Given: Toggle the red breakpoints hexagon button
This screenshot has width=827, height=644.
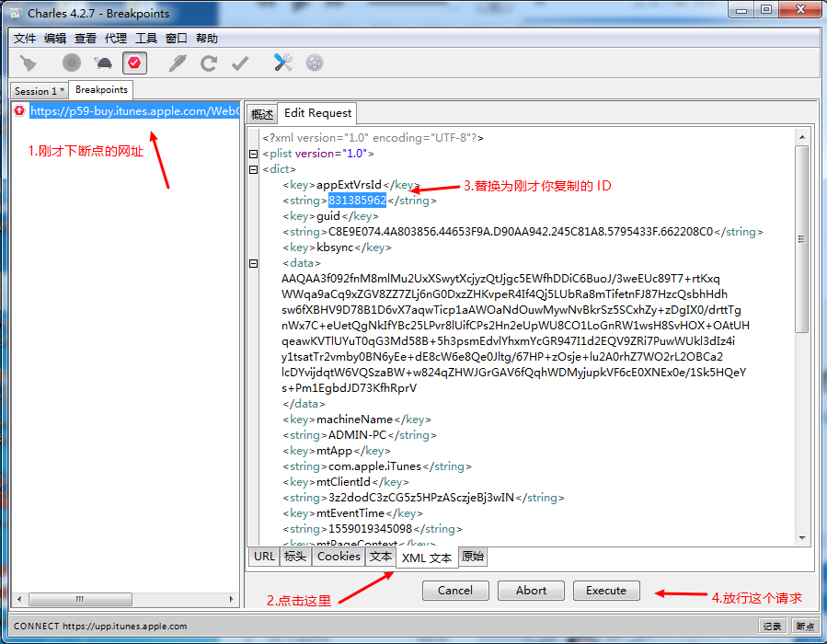Looking at the screenshot, I should (x=134, y=63).
